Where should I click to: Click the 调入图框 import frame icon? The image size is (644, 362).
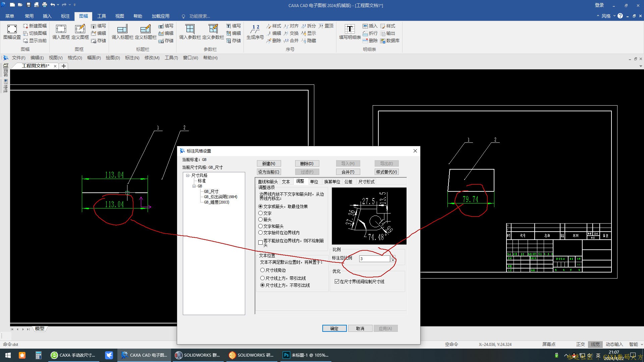[61, 29]
